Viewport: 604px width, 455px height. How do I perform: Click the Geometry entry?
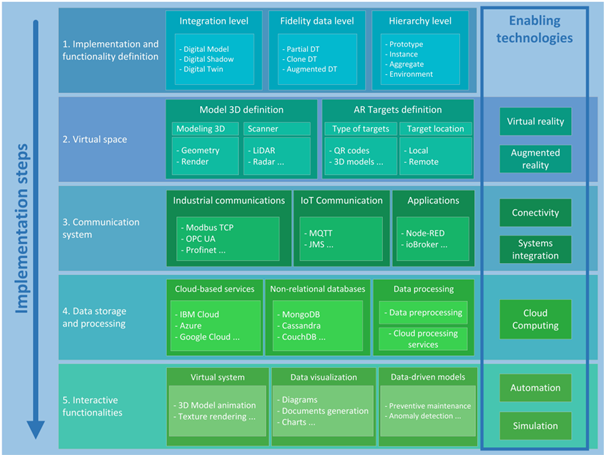pyautogui.click(x=198, y=151)
